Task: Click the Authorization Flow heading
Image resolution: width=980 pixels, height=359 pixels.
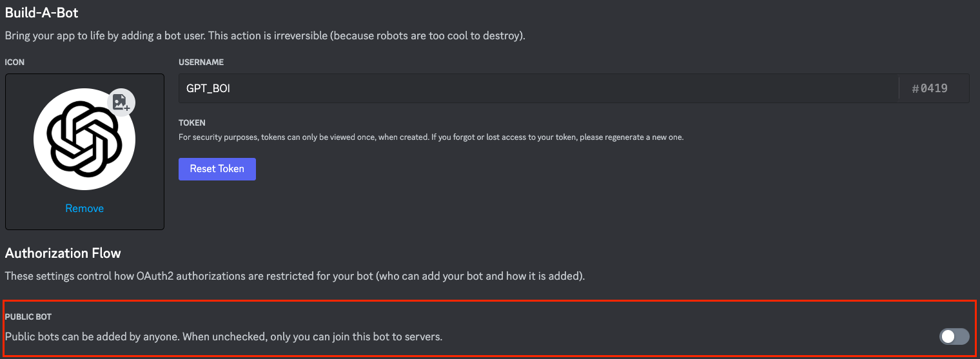Action: (x=63, y=253)
